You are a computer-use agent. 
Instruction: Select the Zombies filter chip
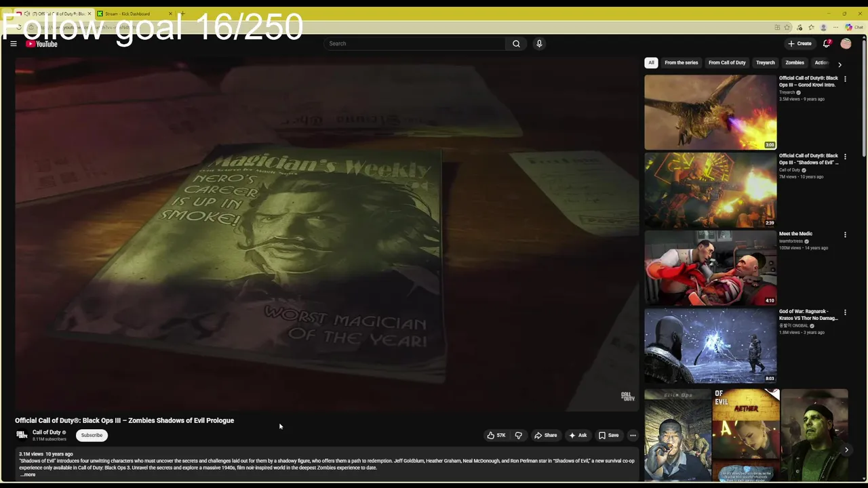pyautogui.click(x=795, y=62)
